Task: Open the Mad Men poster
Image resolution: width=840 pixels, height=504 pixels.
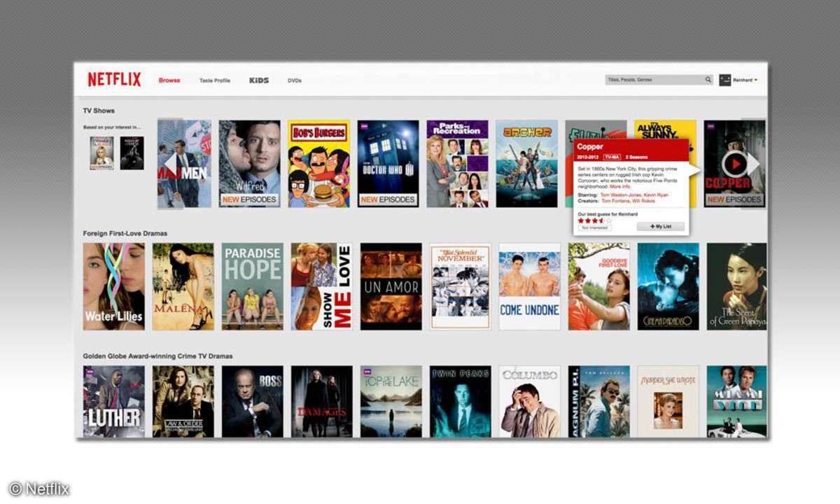Action: (x=184, y=163)
